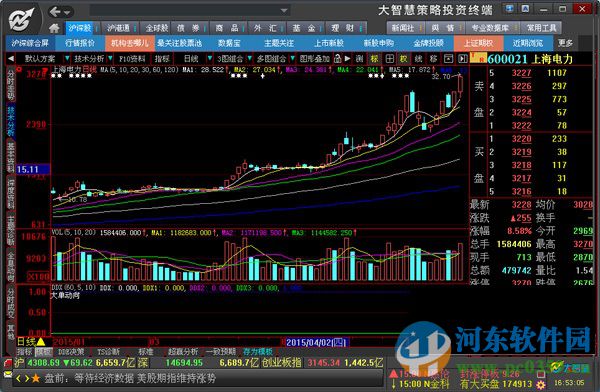Click the 指标 toolbar button
Viewport: 600px width, 392px height.
click(x=162, y=59)
